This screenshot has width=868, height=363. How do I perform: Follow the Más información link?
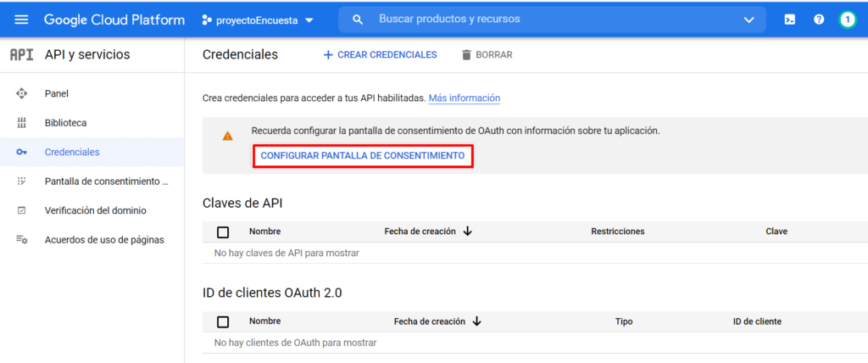pyautogui.click(x=464, y=98)
